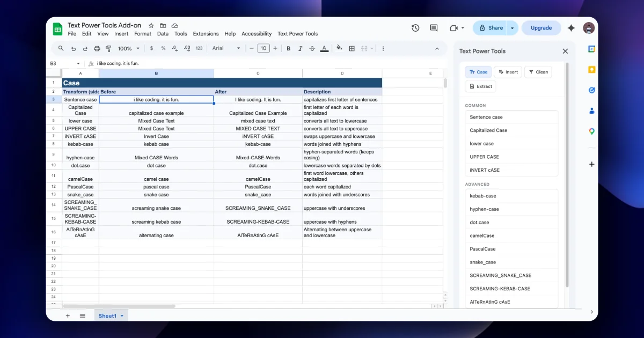The width and height of the screenshot is (644, 338).
Task: Toggle bold formatting
Action: (x=288, y=48)
